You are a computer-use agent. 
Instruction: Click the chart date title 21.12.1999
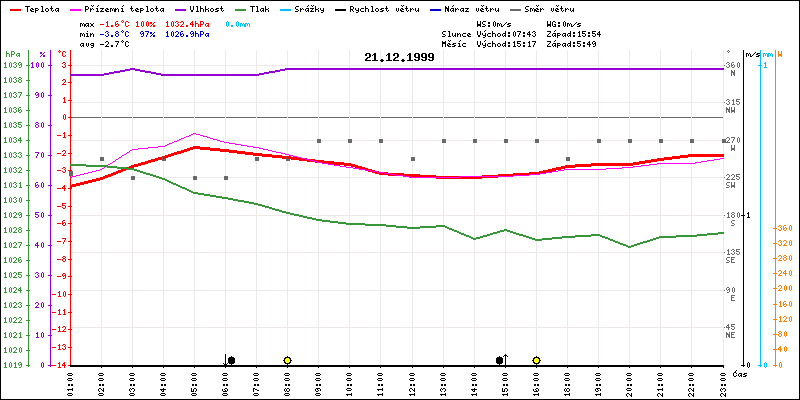pos(399,58)
